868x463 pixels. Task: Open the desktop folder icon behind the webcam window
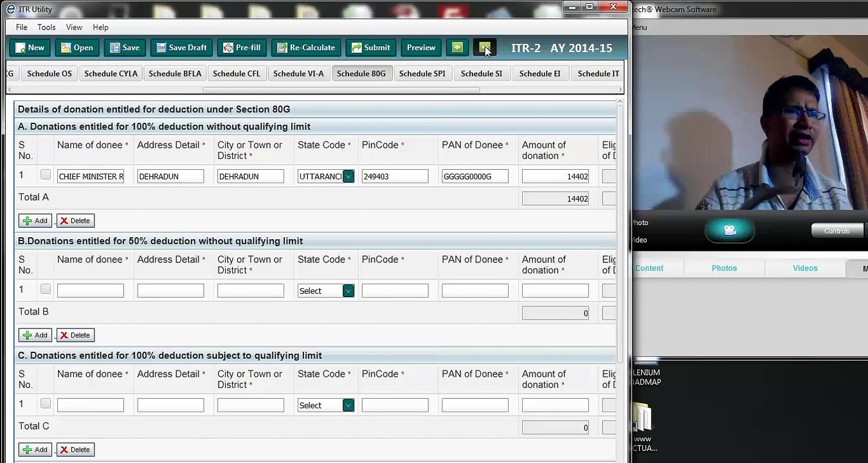(x=642, y=417)
